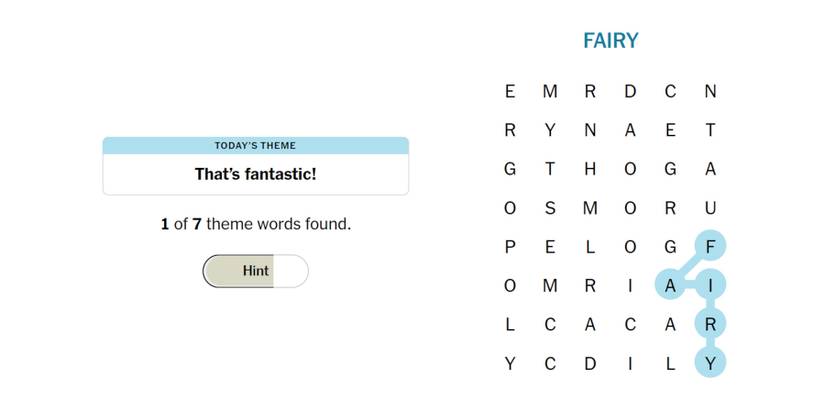The width and height of the screenshot is (825, 413).
Task: Click the FAIRY word heading above grid
Action: pos(610,41)
